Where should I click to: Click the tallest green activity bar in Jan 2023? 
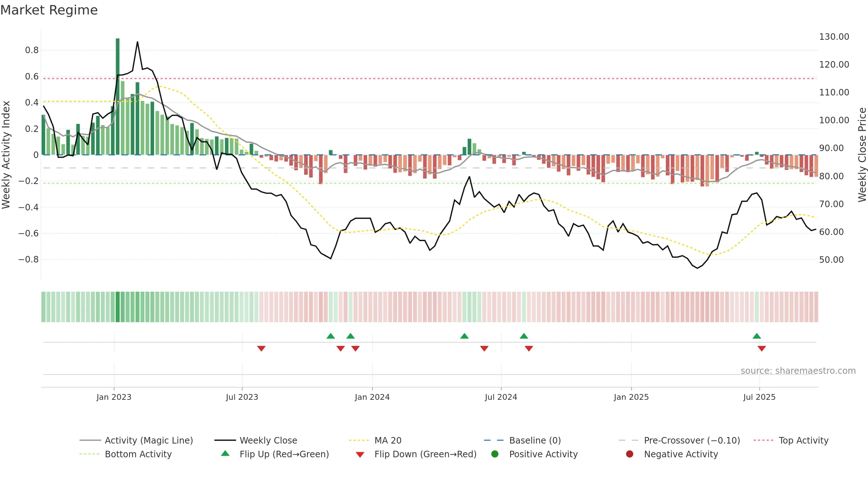pyautogui.click(x=118, y=97)
